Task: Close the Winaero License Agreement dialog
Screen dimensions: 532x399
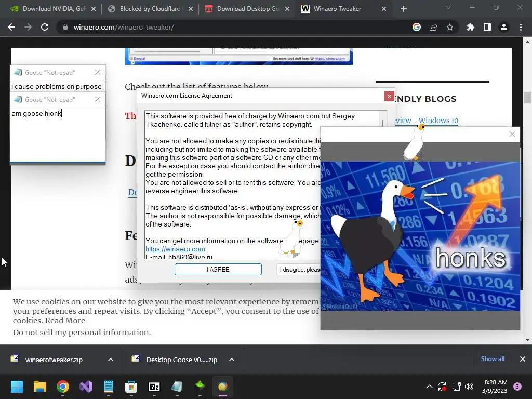Action: click(389, 96)
